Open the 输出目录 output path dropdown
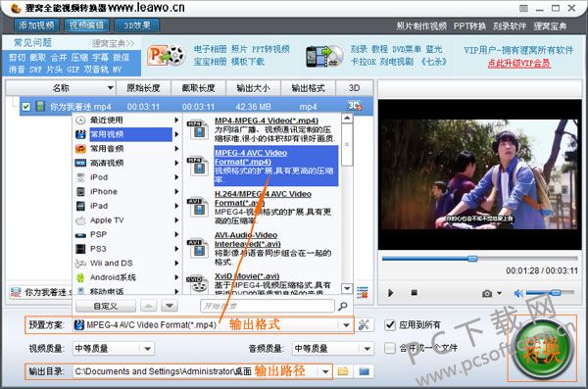 coord(325,371)
